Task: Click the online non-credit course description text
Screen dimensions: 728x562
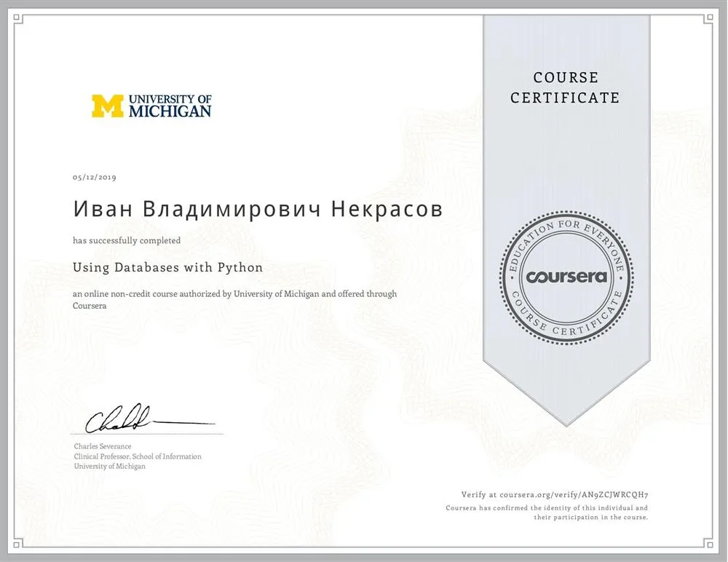Action: click(234, 300)
